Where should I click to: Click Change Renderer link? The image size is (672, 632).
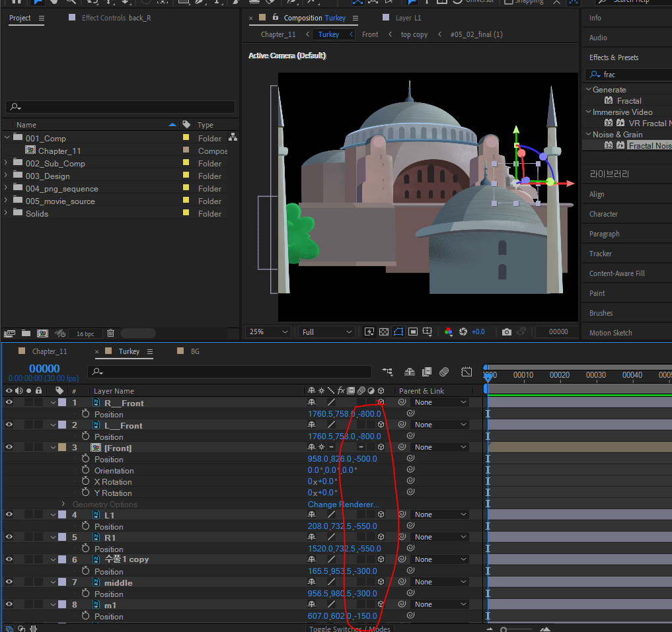(x=344, y=505)
